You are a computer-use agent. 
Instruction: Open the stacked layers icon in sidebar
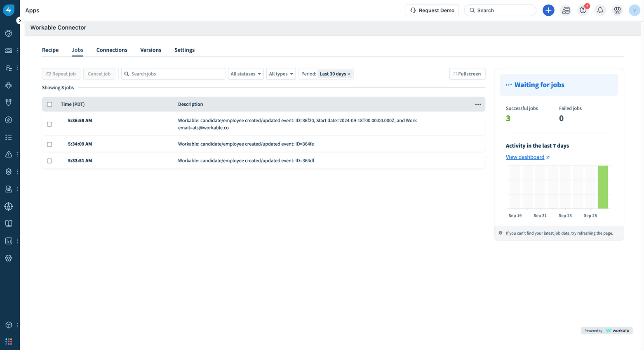click(9, 172)
